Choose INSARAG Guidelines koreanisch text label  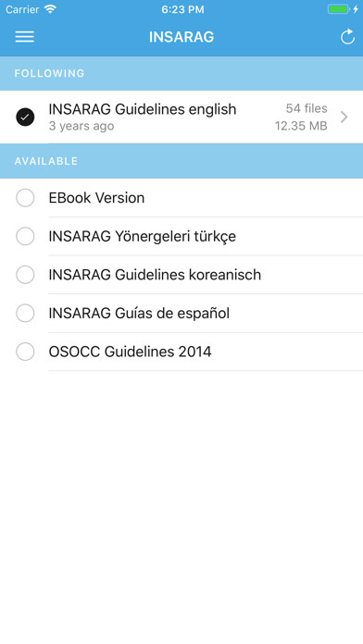155,275
